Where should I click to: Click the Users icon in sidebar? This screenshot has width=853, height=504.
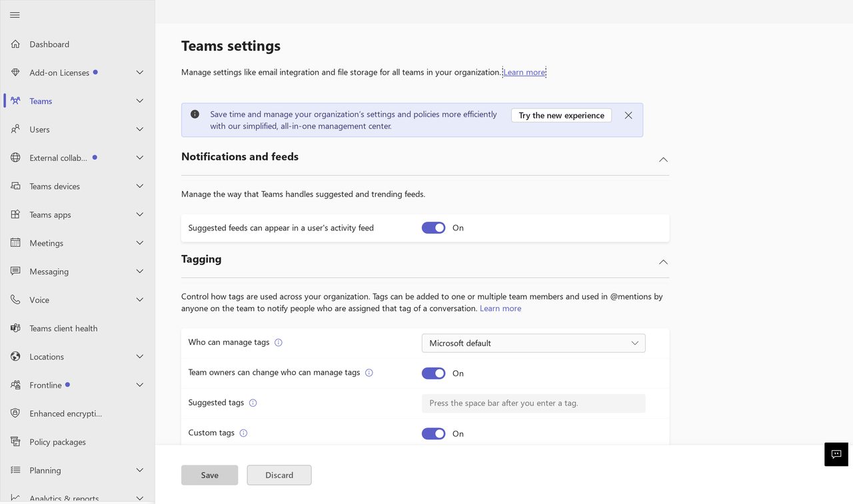pos(15,129)
